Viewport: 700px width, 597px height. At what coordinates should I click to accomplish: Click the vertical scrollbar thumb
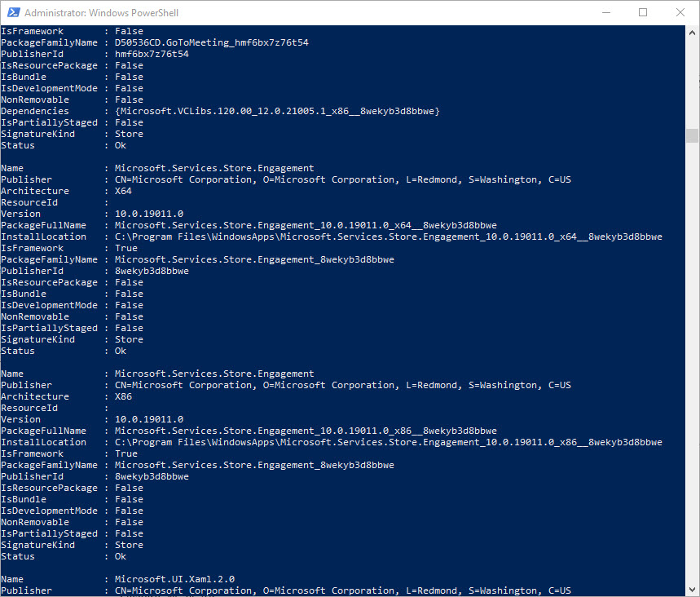pos(692,135)
